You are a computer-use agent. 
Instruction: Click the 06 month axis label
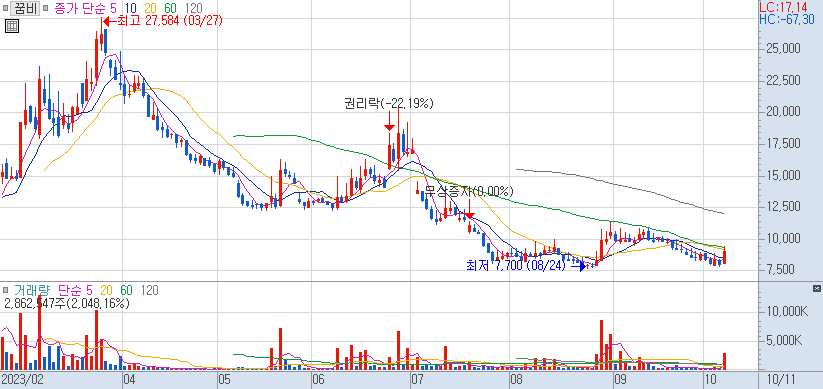point(318,380)
